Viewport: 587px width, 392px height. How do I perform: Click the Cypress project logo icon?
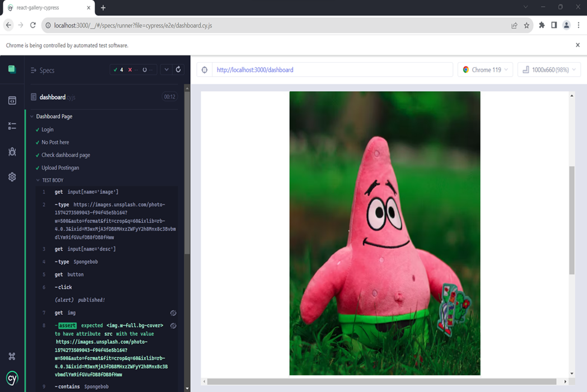12,69
